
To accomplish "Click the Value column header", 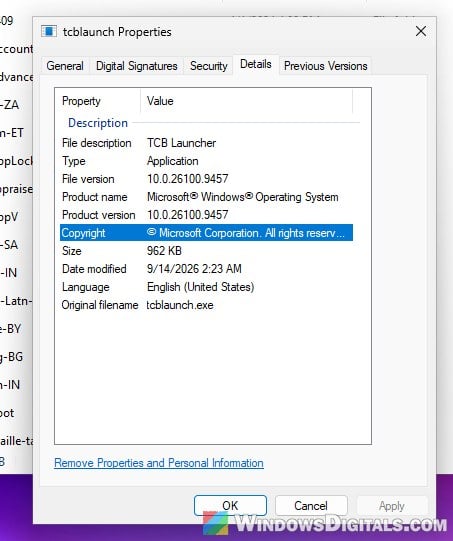I will 247,101.
